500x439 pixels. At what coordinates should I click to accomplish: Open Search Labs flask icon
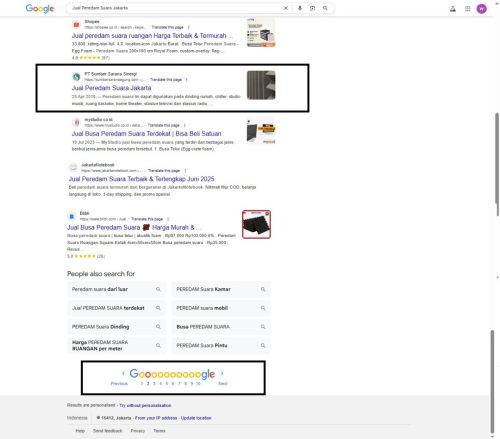(453, 9)
